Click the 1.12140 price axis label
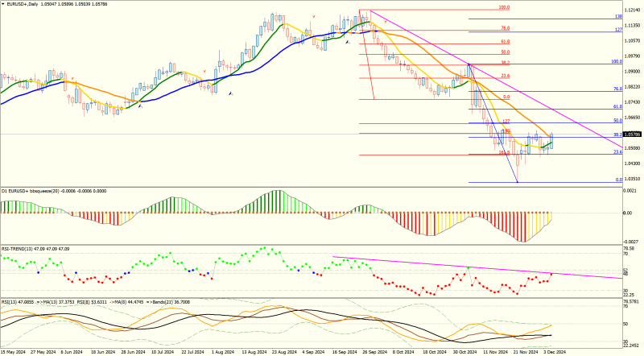 [x=632, y=10]
